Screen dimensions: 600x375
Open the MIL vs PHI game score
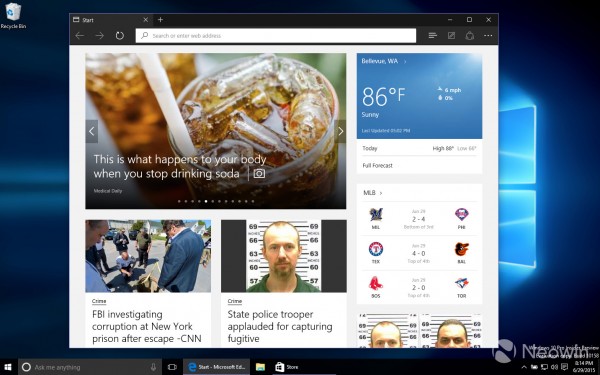click(419, 219)
